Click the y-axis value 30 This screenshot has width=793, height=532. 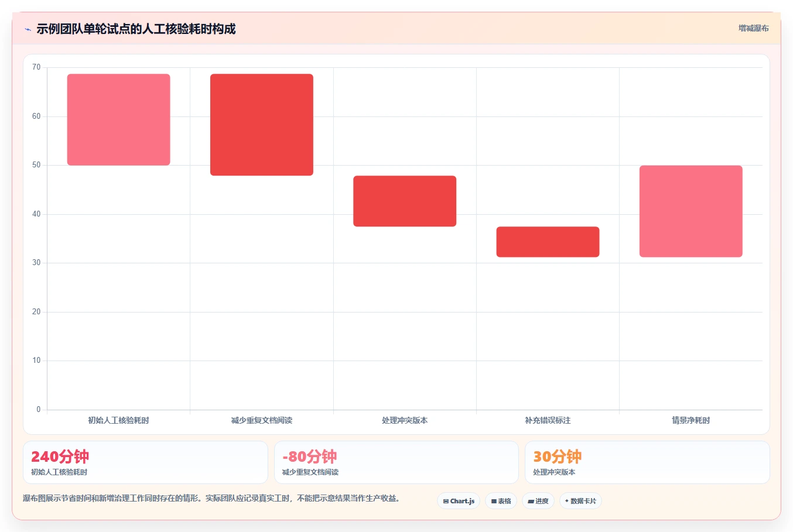coord(36,263)
